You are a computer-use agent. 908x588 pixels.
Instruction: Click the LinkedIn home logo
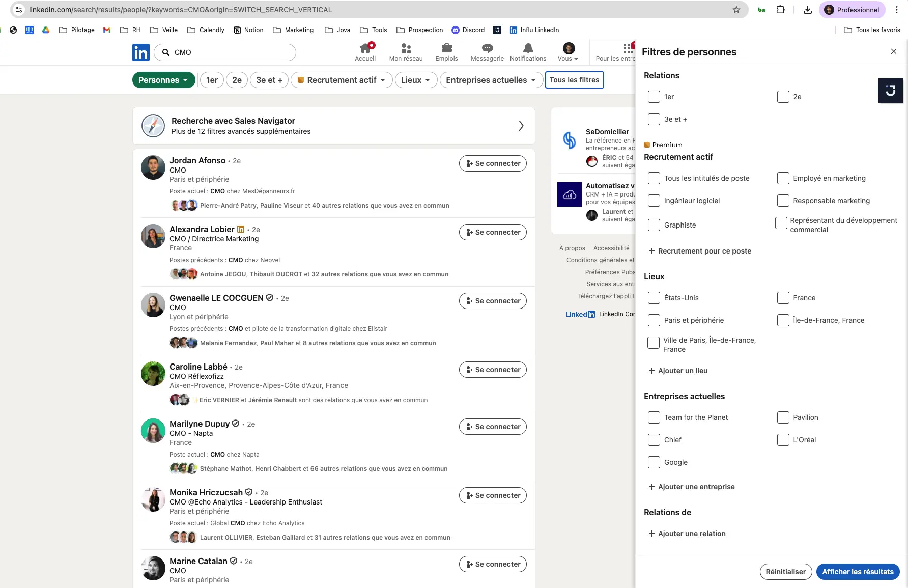141,52
